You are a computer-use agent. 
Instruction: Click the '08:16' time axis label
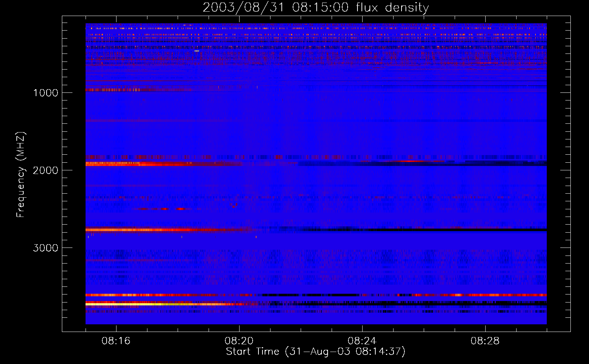click(x=116, y=341)
